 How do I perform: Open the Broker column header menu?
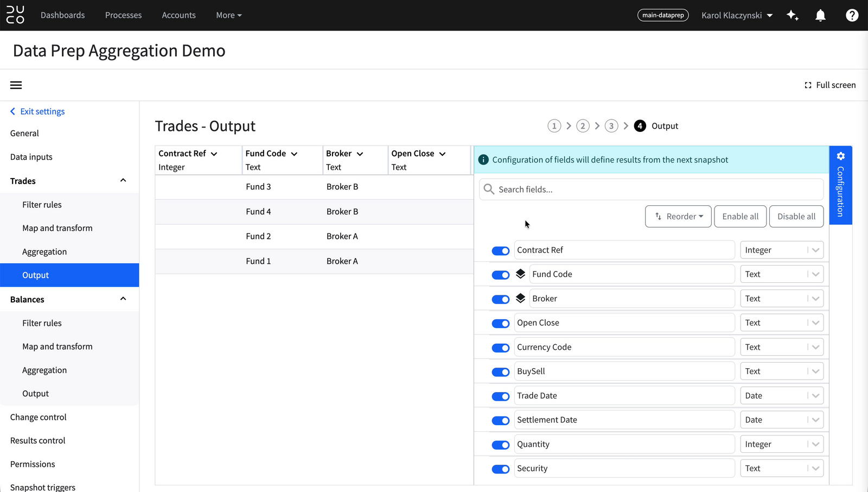coord(360,154)
